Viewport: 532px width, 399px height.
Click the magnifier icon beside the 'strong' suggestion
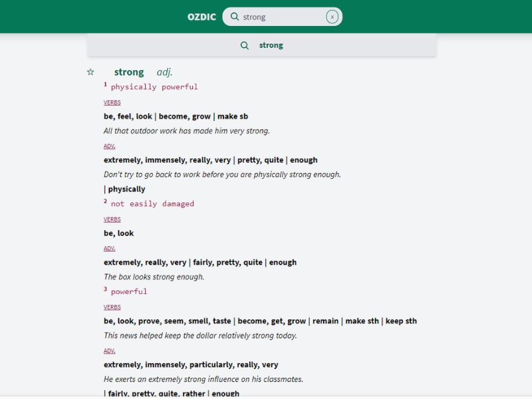(x=244, y=45)
